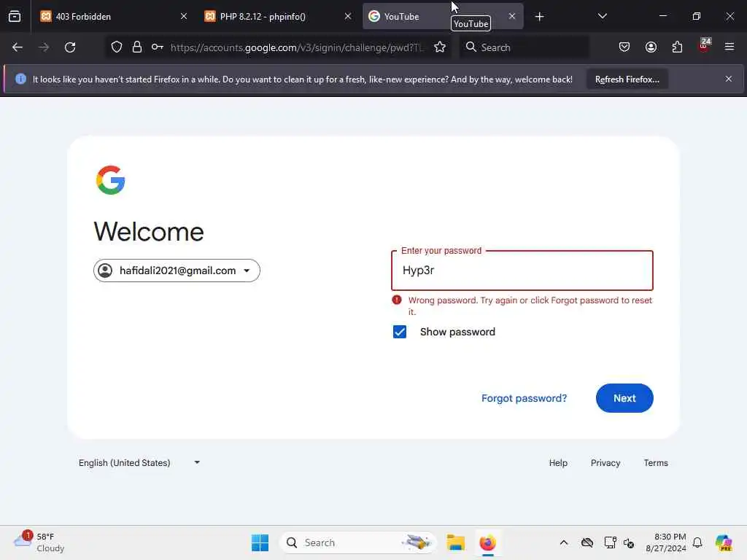Click Refresh Firefox... button
This screenshot has width=747, height=560.
627,79
